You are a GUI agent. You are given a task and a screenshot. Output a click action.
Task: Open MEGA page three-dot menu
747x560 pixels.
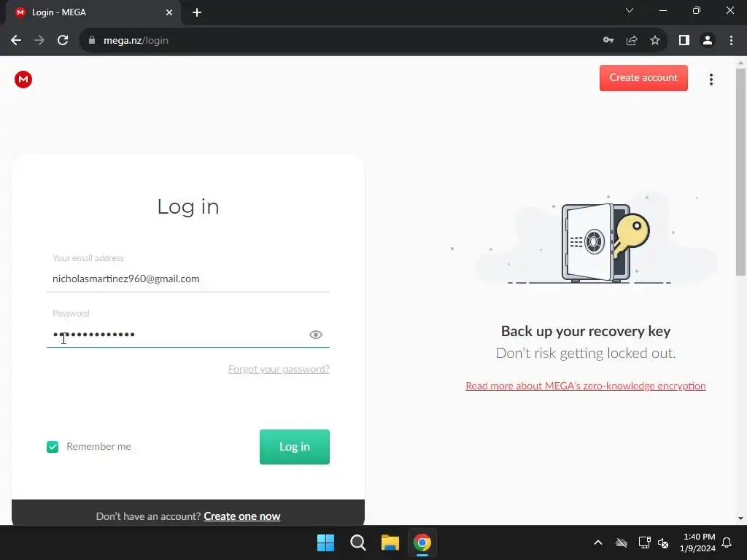[x=711, y=79]
